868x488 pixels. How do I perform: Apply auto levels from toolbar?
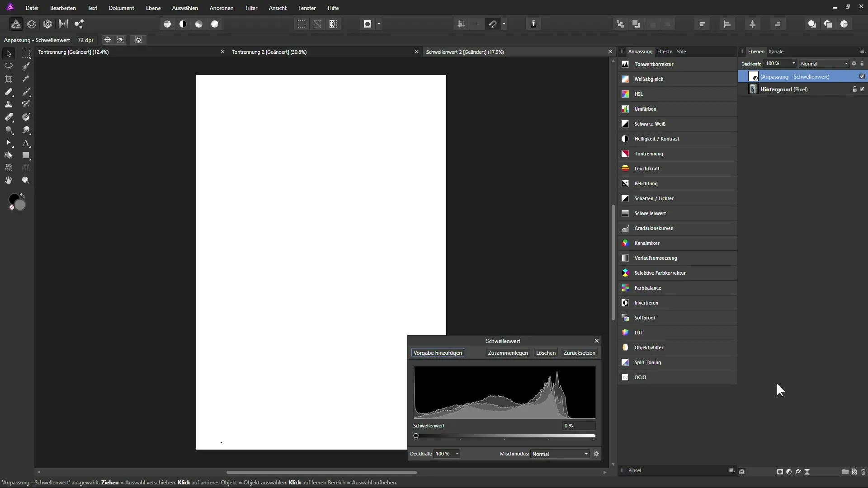pos(167,24)
